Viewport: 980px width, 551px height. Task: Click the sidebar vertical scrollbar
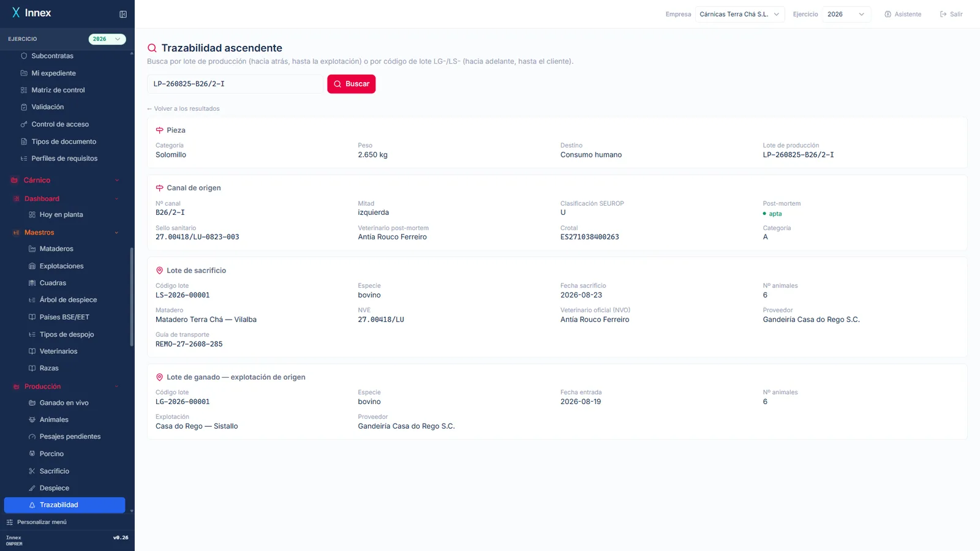pos(132,297)
